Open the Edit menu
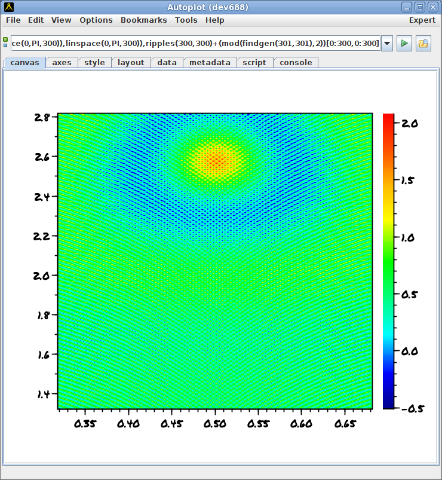The height and width of the screenshot is (480, 442). (x=36, y=20)
